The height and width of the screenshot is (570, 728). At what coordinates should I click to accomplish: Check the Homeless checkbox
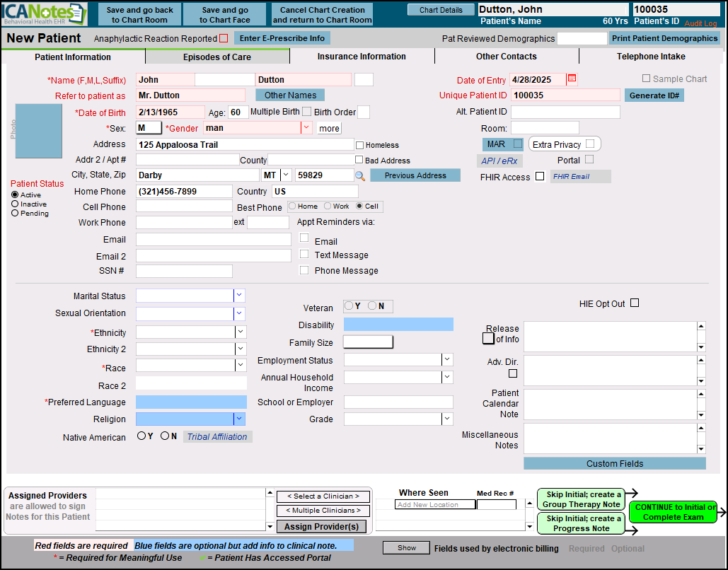pyautogui.click(x=359, y=145)
